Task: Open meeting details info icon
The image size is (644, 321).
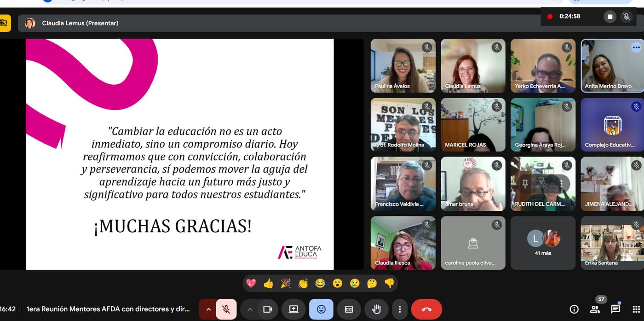Action: [574, 309]
